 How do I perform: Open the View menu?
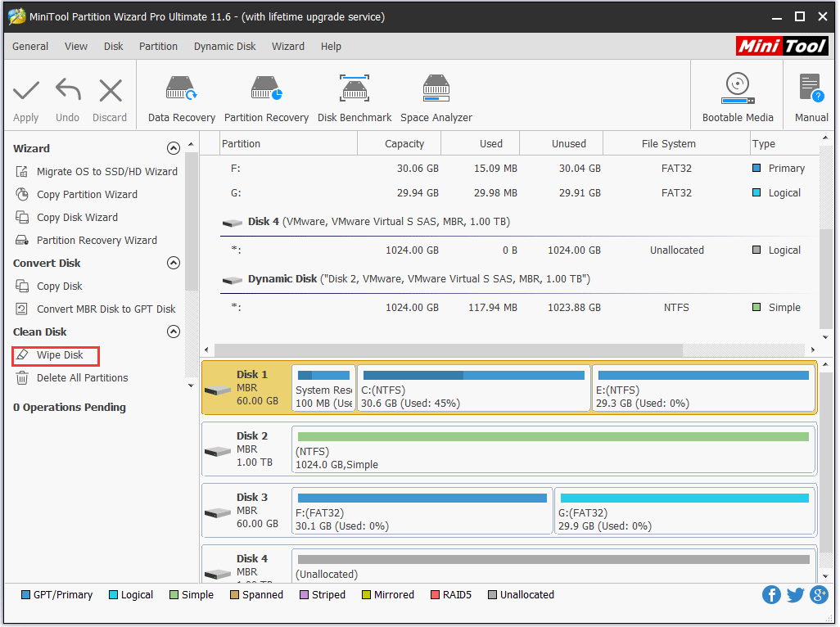click(76, 47)
